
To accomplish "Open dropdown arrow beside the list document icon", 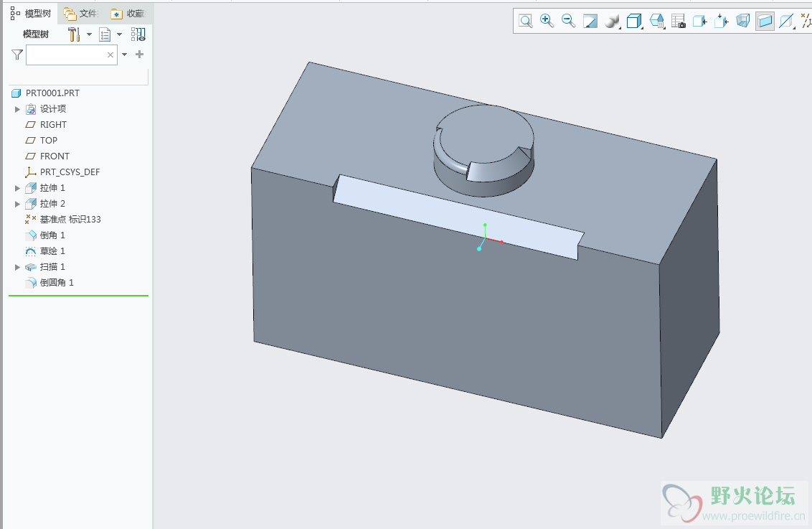I will [x=120, y=34].
